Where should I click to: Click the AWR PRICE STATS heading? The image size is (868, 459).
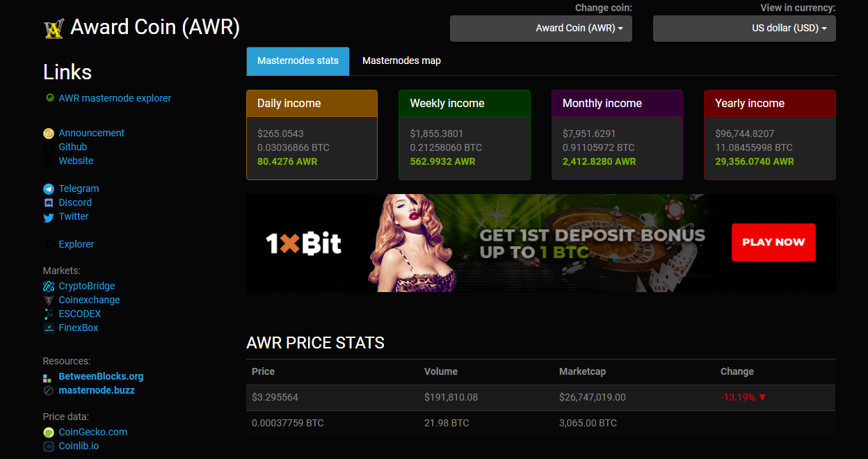pos(316,343)
